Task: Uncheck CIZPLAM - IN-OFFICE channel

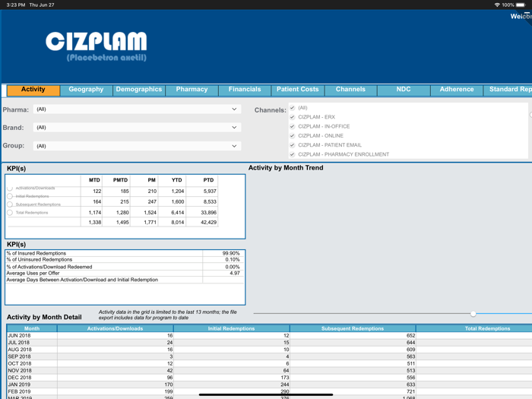Action: tap(292, 127)
